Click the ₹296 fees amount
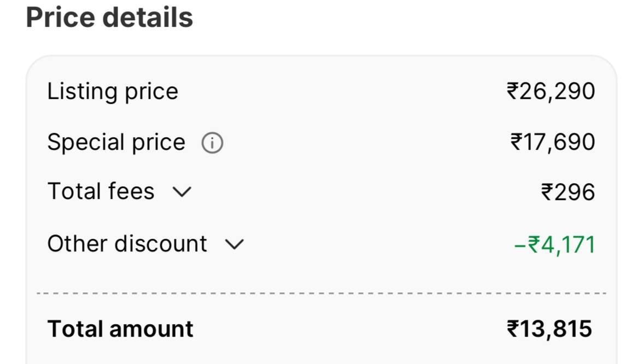This screenshot has height=364, width=643. point(568,192)
